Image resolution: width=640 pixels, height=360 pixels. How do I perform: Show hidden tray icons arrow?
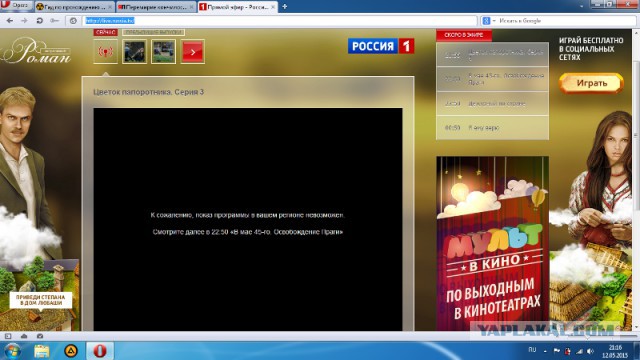tap(545, 351)
